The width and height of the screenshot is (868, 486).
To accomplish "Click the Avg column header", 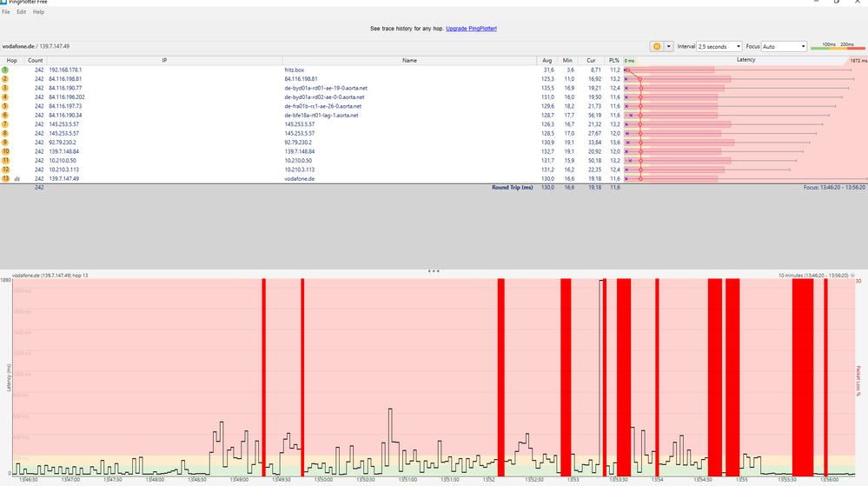I will [x=547, y=60].
